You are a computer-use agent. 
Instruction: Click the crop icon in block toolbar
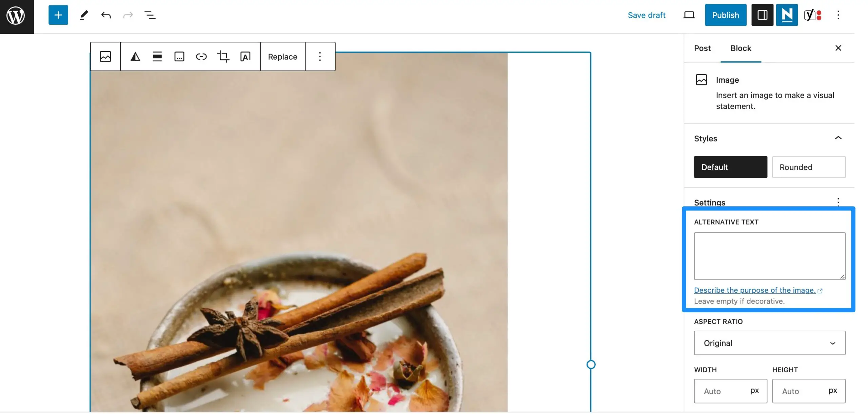222,56
